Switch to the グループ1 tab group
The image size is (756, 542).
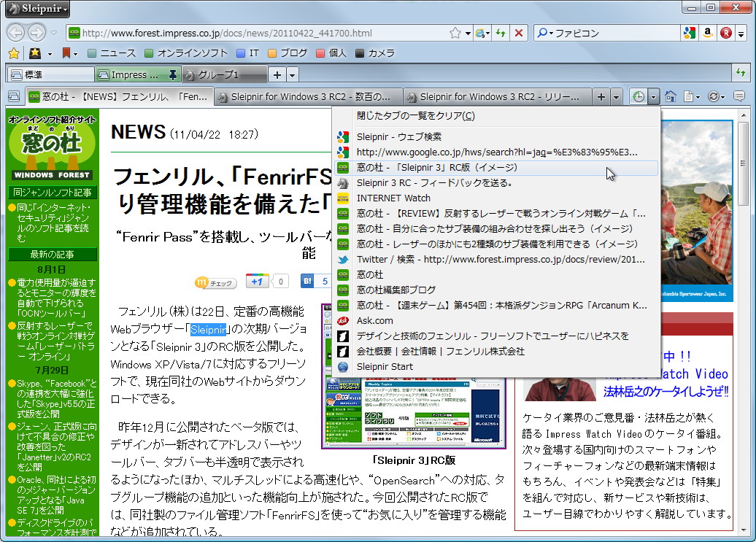point(225,74)
